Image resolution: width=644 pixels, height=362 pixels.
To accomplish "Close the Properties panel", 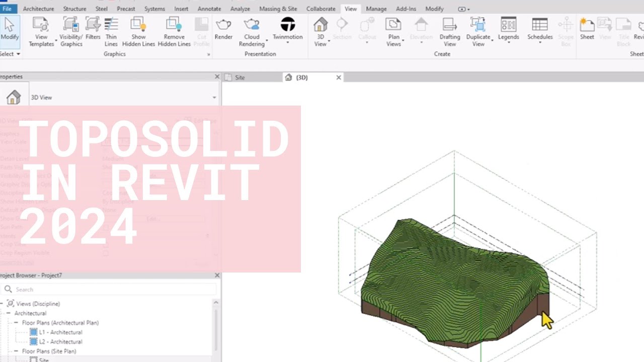I will (217, 76).
